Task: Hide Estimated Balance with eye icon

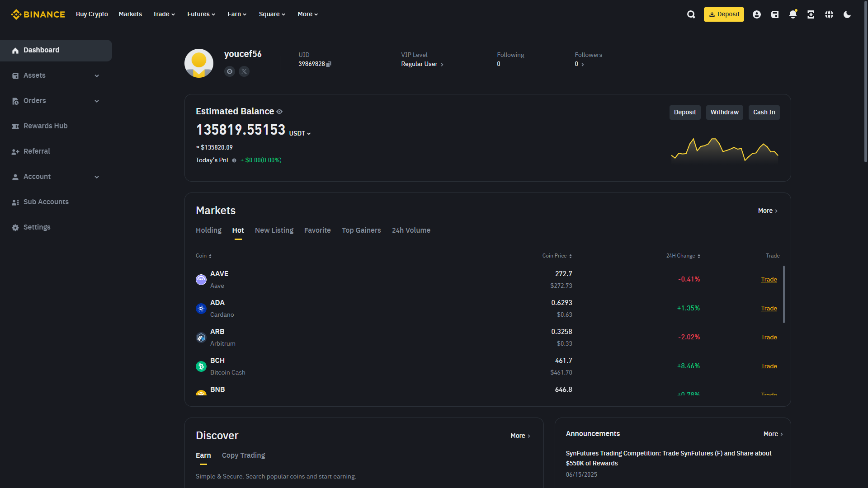Action: point(279,112)
